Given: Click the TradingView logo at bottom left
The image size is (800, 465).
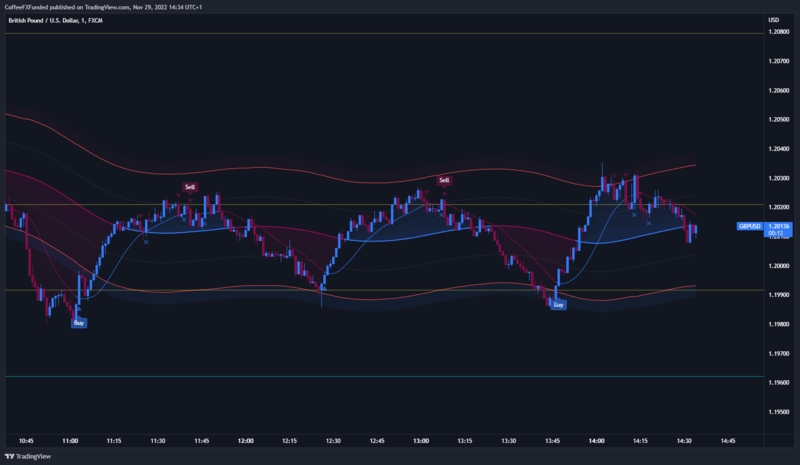Looking at the screenshot, I should 28,456.
